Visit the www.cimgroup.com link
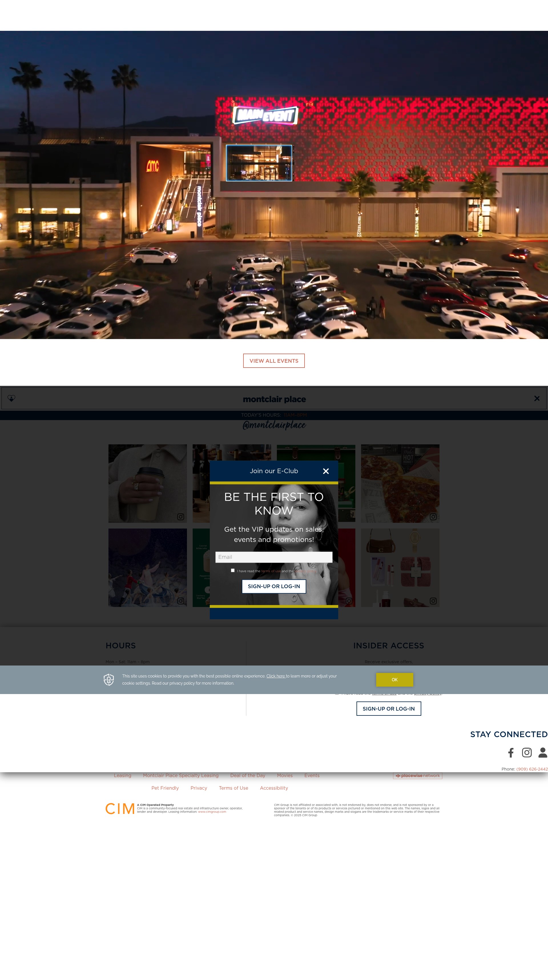Viewport: 548px width, 980px height. click(x=212, y=811)
